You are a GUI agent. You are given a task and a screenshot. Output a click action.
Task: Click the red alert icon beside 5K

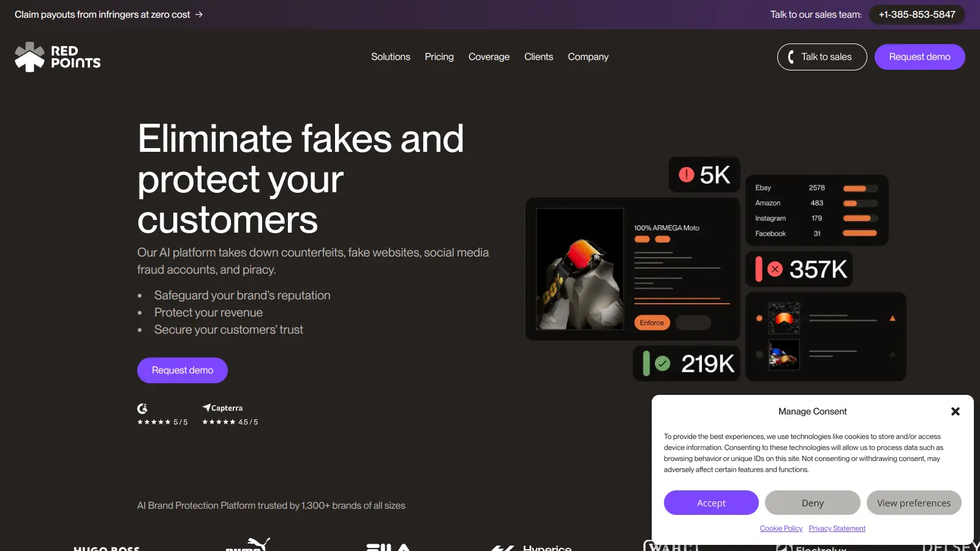point(687,175)
